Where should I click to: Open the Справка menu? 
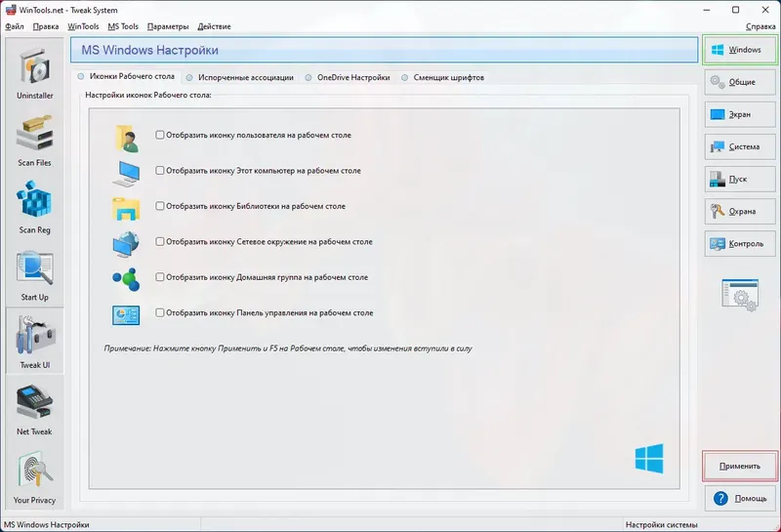(760, 26)
